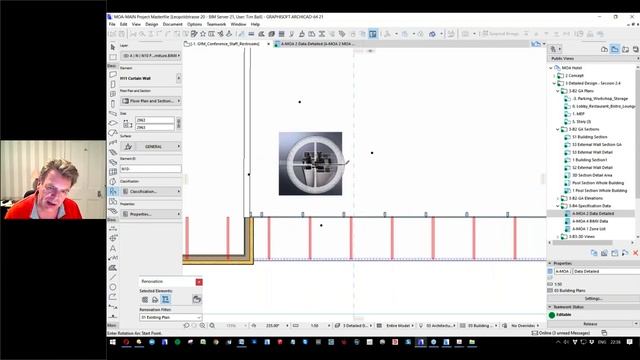Screen dimensions: 640x360
Task: Collapse the MOA Hotel root tree node
Action: click(551, 68)
